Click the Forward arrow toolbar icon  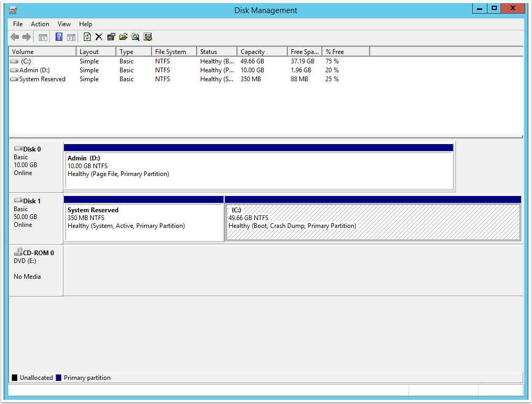[x=26, y=37]
